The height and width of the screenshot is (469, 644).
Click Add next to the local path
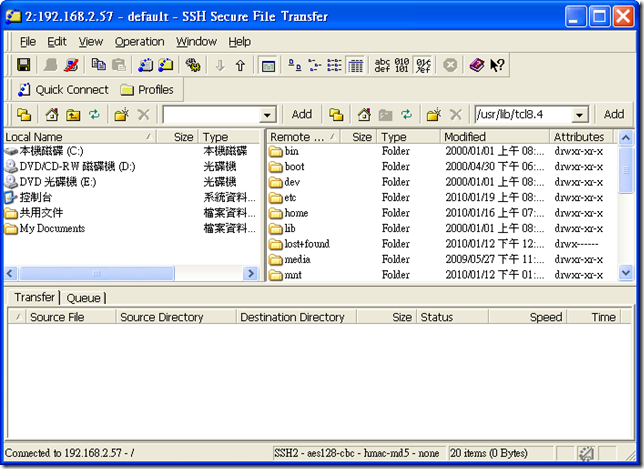[301, 114]
